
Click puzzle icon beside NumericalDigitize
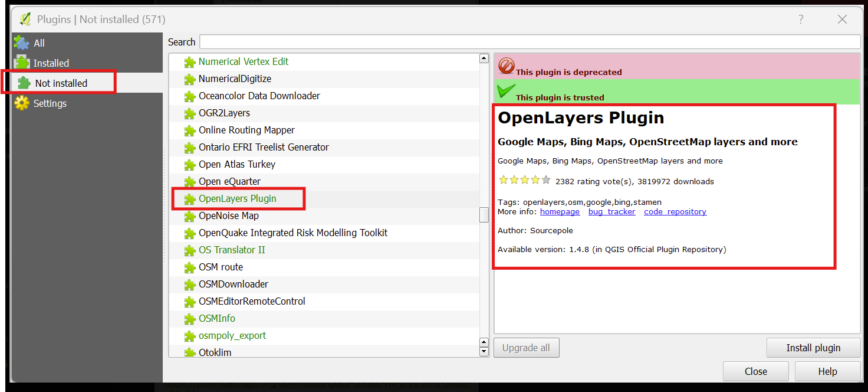pyautogui.click(x=190, y=79)
